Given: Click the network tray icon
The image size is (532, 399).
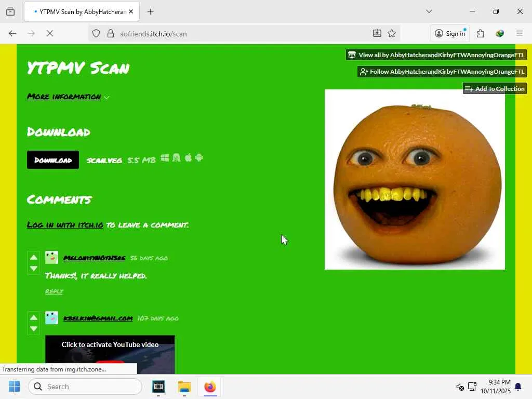Looking at the screenshot, I should [472, 387].
